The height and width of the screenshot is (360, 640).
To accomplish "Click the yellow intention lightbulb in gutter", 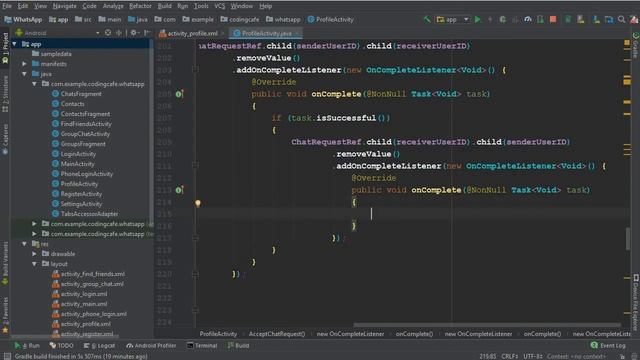I will coord(198,203).
